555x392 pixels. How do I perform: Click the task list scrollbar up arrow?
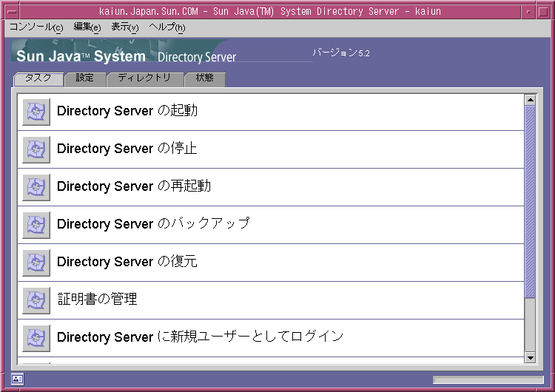pyautogui.click(x=530, y=100)
